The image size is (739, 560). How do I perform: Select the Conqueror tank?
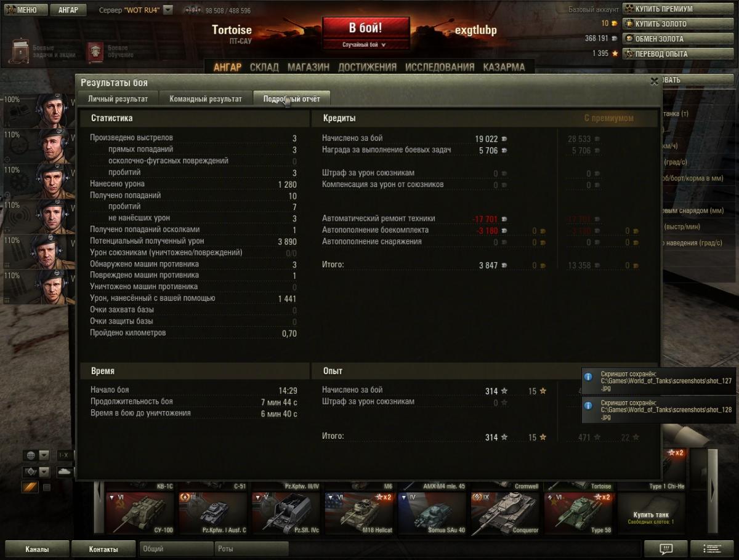coord(507,514)
